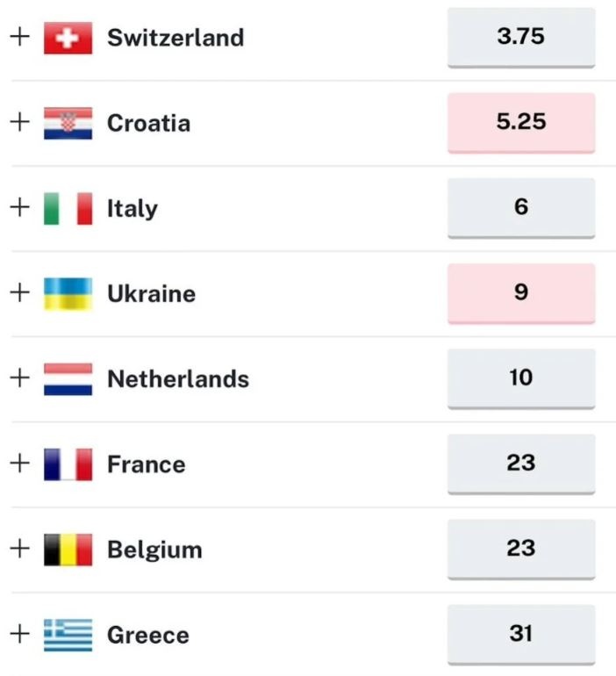Select Switzerland odds 3.75 button
This screenshot has width=616, height=676.
coord(520,37)
